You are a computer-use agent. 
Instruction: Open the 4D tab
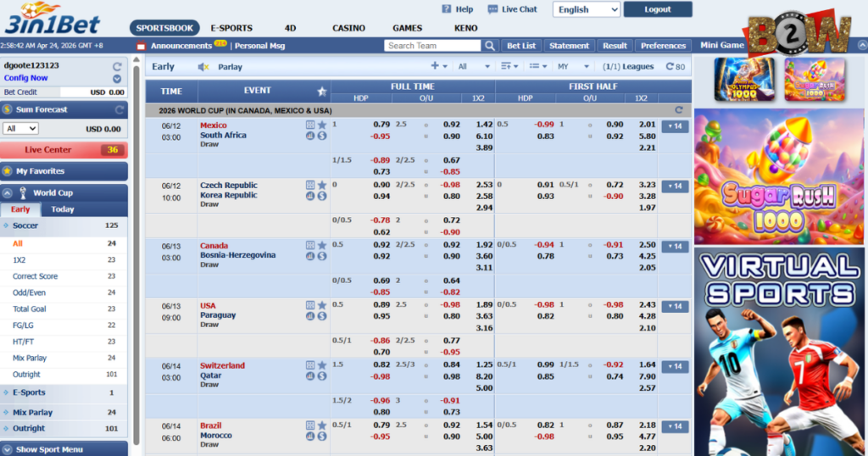point(290,28)
